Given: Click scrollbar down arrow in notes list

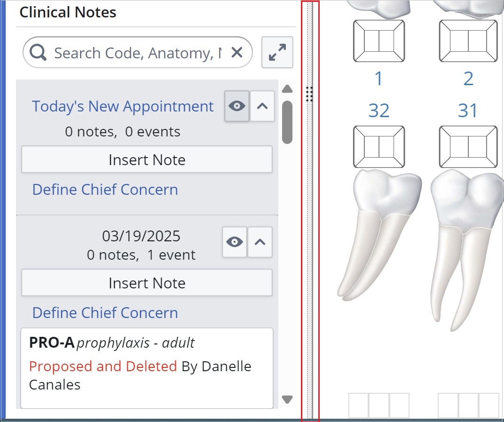Looking at the screenshot, I should click(287, 399).
